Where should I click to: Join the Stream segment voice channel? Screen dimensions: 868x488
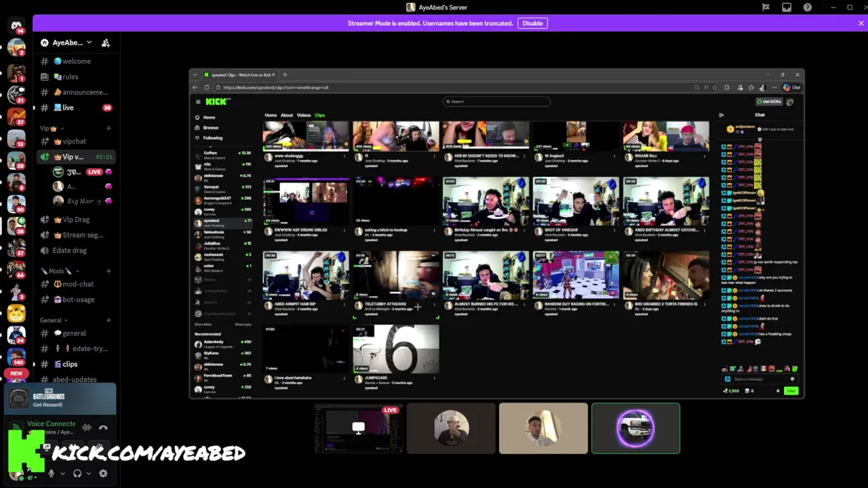point(75,235)
